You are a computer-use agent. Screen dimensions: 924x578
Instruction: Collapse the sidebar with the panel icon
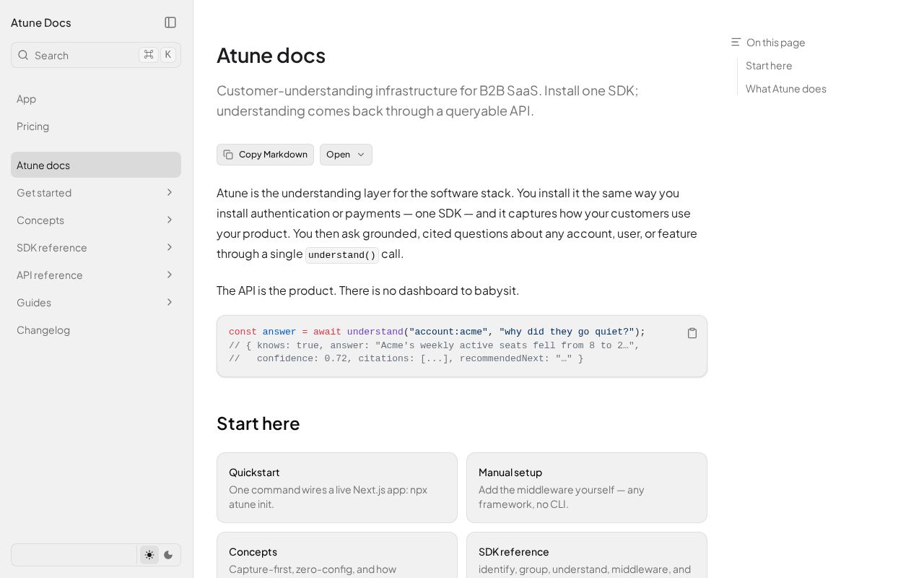(x=170, y=22)
